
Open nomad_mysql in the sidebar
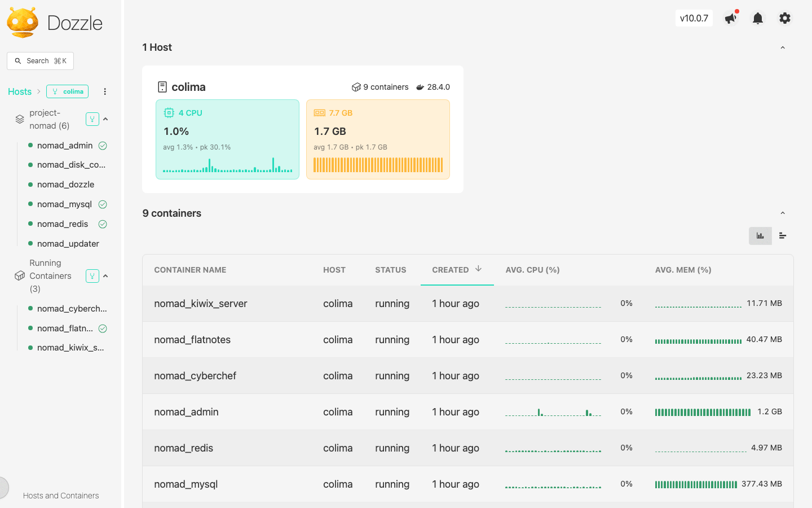tap(64, 204)
